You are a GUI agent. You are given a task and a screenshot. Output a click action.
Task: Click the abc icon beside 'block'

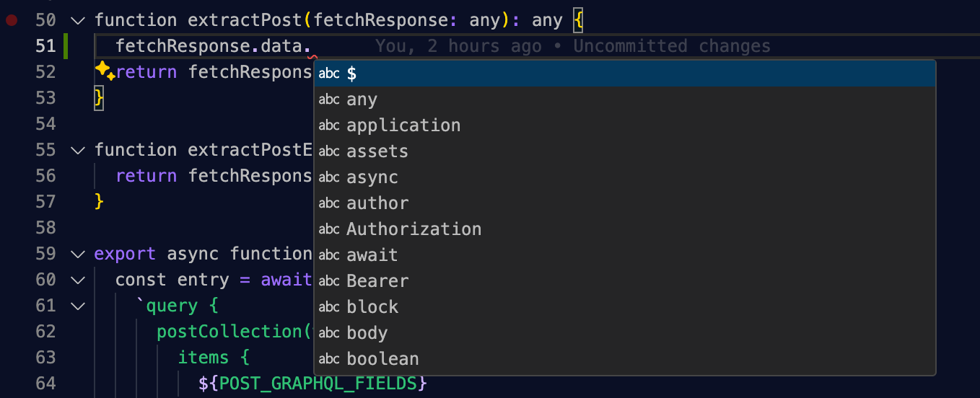click(x=329, y=307)
